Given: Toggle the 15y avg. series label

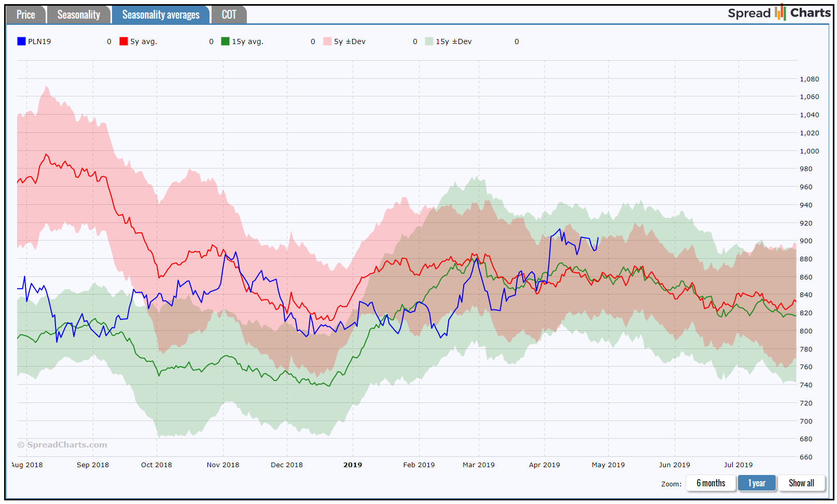Looking at the screenshot, I should (x=247, y=41).
